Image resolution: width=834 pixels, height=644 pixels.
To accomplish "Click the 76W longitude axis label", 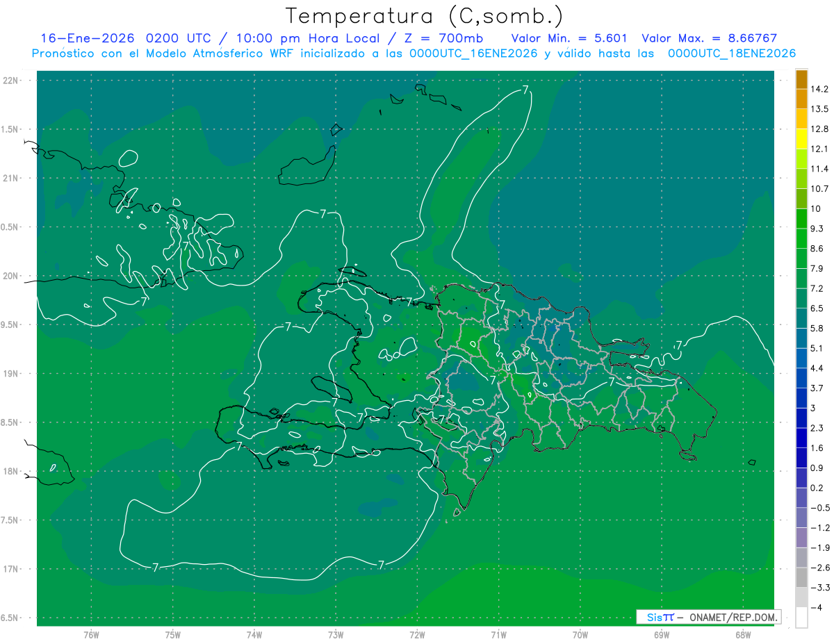I will [x=91, y=634].
